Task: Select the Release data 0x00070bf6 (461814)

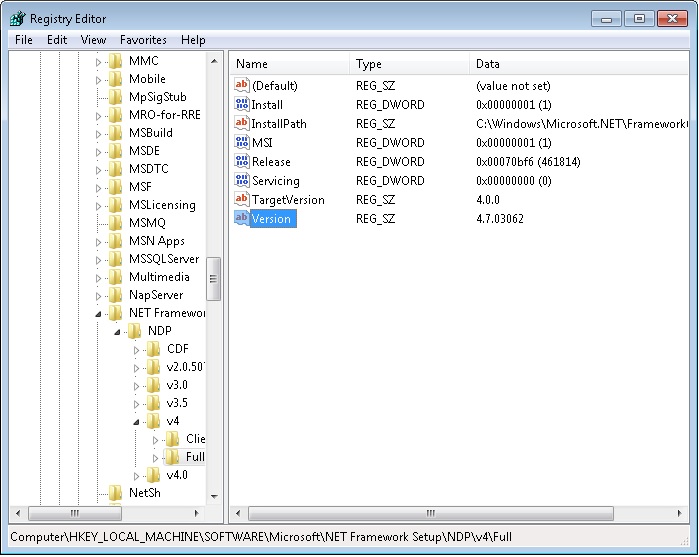Action: pyautogui.click(x=528, y=161)
